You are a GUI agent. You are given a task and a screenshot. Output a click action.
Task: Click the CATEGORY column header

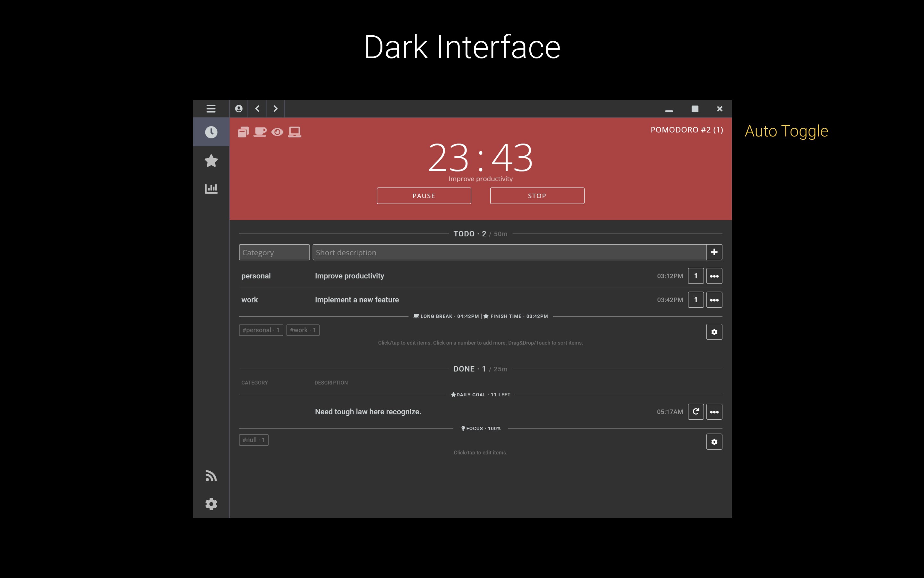tap(254, 383)
